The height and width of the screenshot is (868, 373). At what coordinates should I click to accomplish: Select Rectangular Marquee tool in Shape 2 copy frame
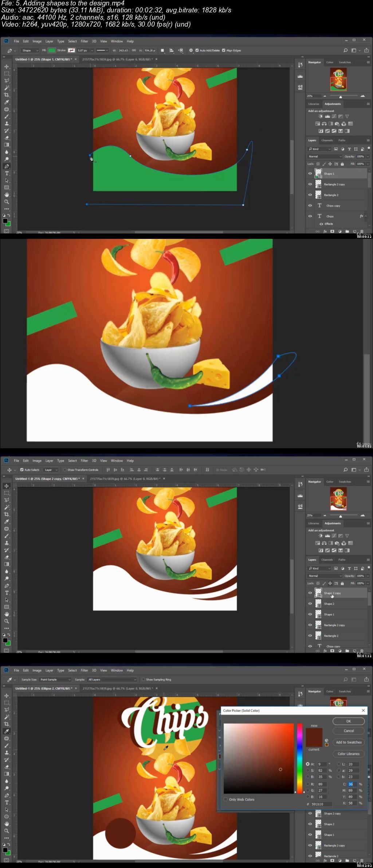7,493
